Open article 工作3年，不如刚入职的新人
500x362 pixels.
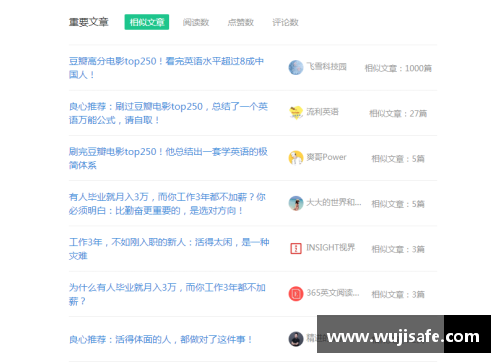click(169, 249)
